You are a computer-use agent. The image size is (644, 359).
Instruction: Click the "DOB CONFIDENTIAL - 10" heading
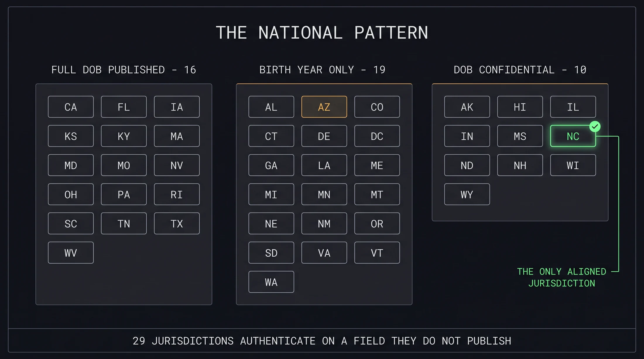(x=520, y=70)
